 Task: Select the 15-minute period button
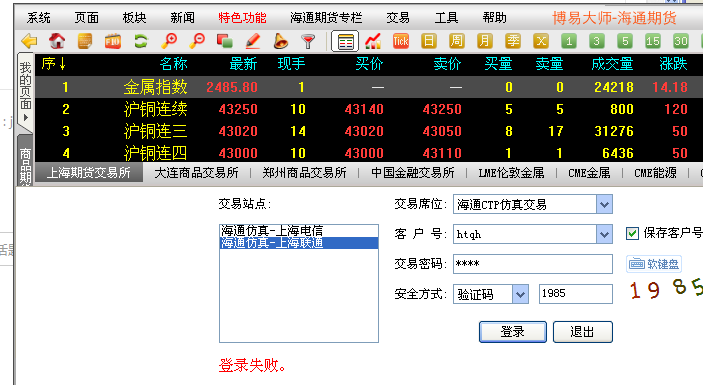point(652,41)
